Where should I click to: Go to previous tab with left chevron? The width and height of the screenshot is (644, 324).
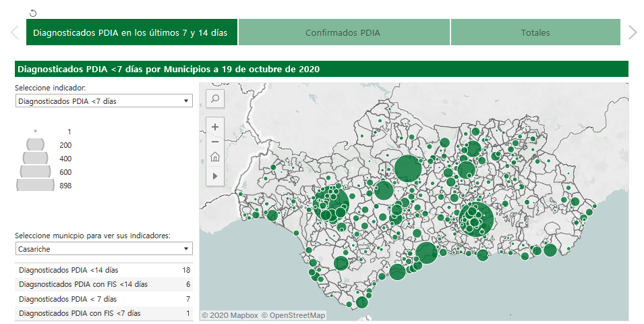pyautogui.click(x=14, y=32)
